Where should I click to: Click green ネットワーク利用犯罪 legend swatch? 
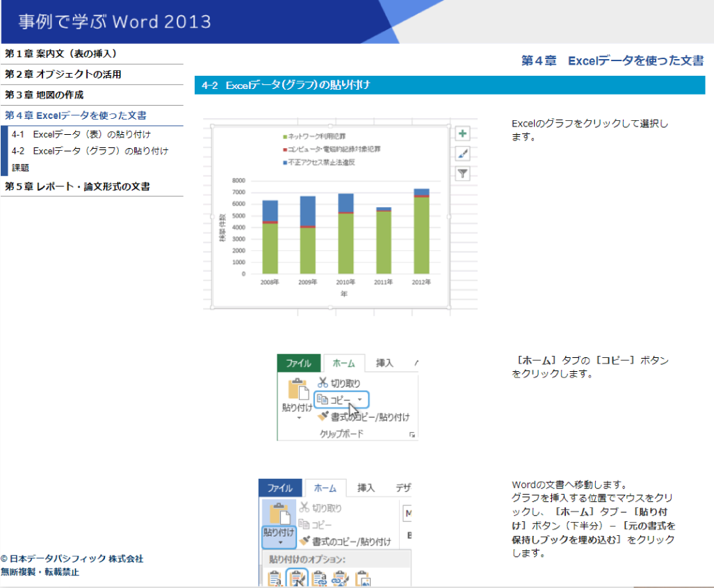285,136
